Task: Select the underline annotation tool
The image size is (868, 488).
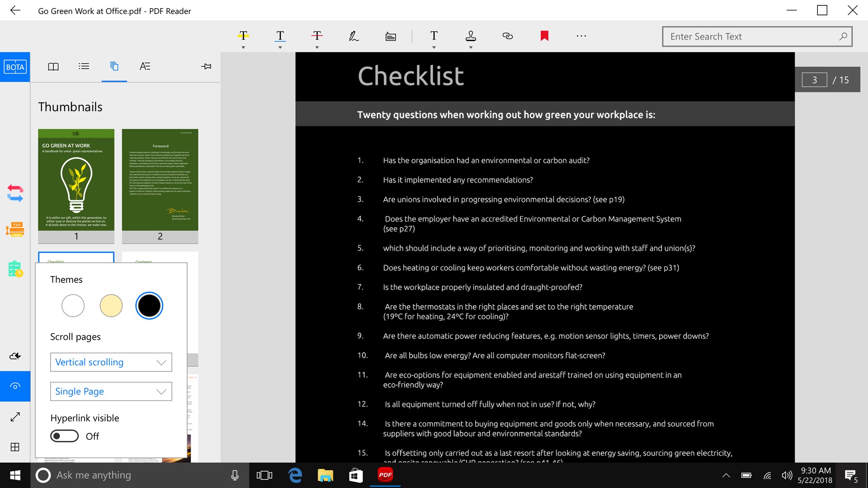Action: (x=279, y=36)
